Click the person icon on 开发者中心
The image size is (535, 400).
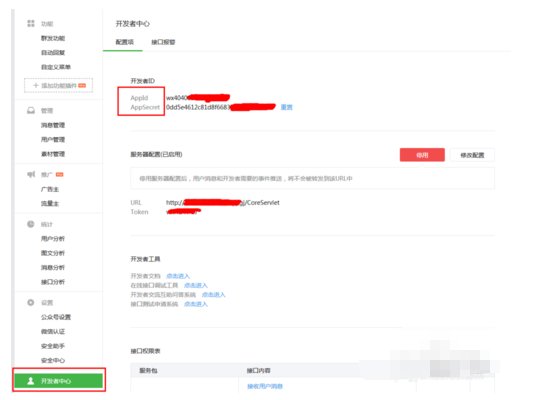[x=31, y=381]
